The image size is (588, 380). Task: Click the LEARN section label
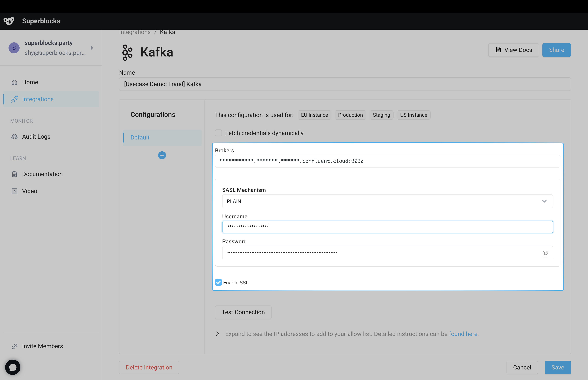click(18, 158)
